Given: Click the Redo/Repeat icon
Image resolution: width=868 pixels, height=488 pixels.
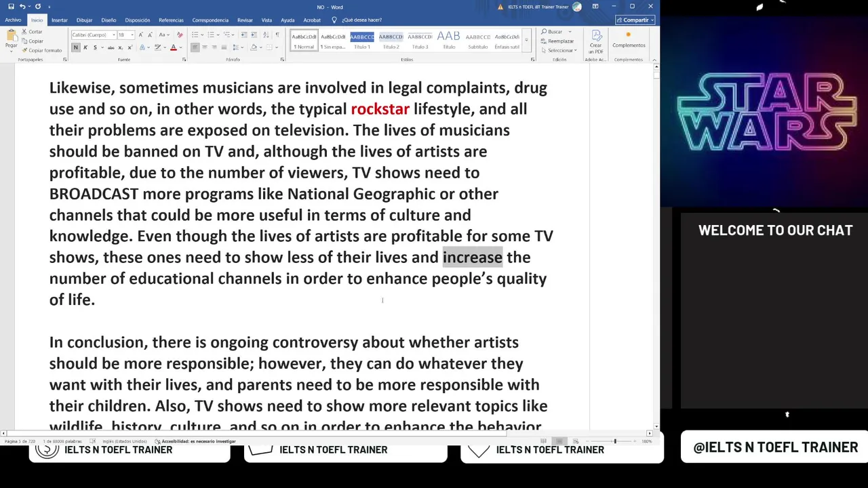Looking at the screenshot, I should [x=38, y=7].
